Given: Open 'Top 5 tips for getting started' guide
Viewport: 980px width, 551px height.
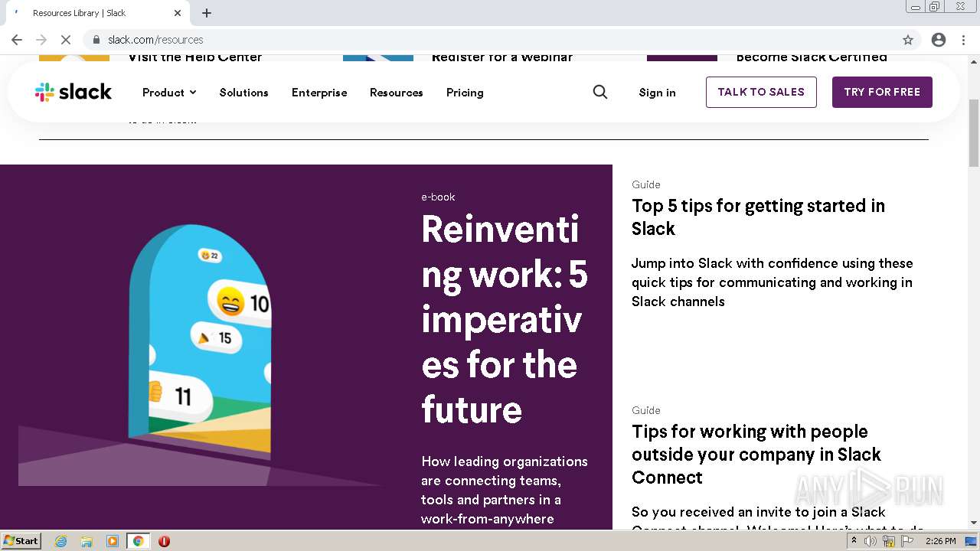Looking at the screenshot, I should 758,217.
